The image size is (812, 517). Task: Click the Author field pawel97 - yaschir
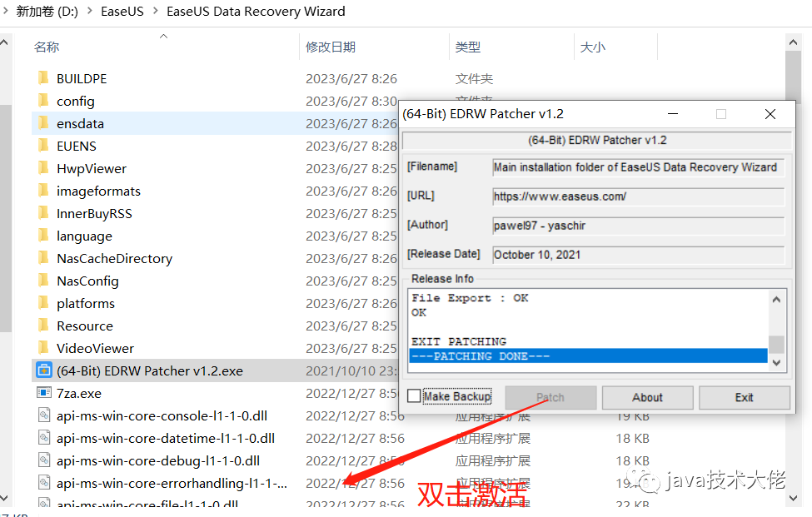click(638, 226)
